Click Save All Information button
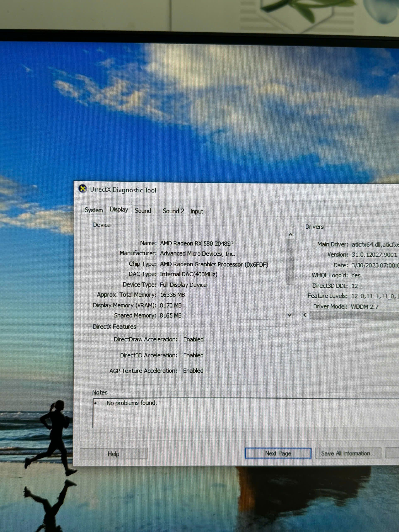The image size is (399, 532). pos(348,453)
